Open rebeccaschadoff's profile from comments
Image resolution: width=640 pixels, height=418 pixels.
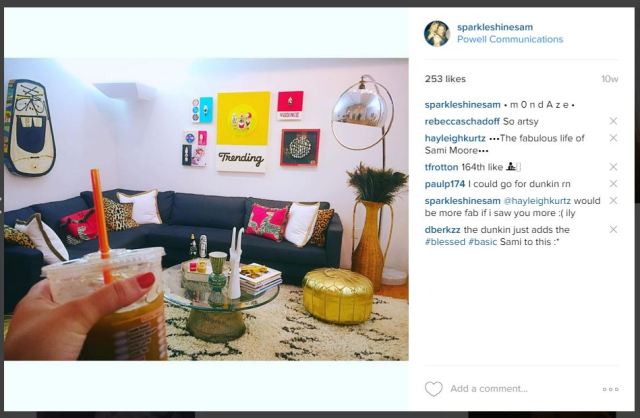click(x=462, y=122)
